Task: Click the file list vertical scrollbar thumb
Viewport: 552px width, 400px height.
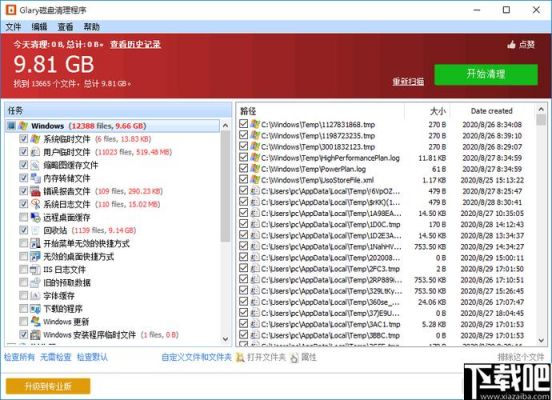Action: (x=541, y=120)
